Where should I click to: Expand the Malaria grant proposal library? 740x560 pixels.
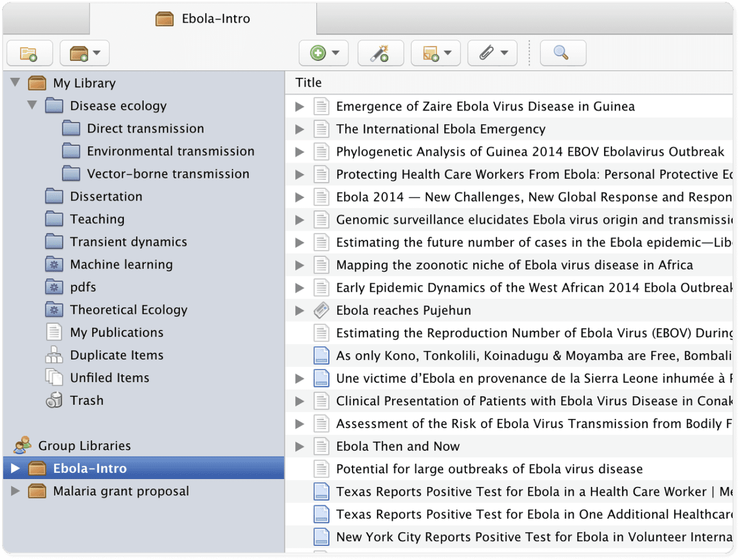point(15,491)
